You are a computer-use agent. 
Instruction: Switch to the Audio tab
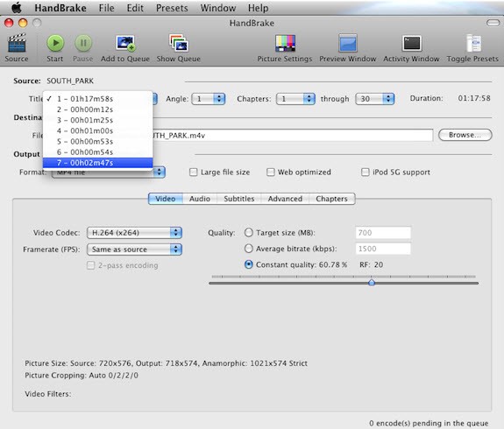(200, 199)
